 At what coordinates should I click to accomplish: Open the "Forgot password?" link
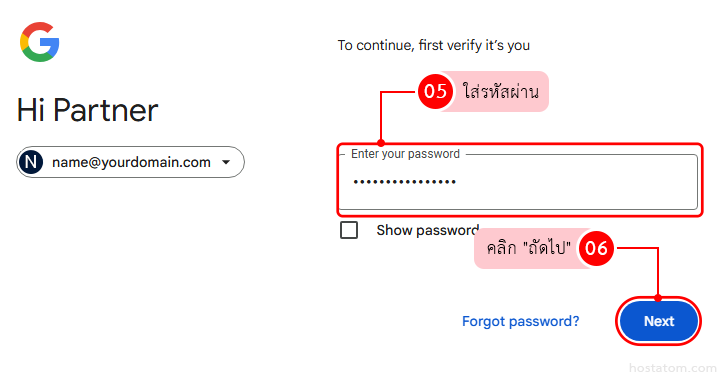[520, 321]
